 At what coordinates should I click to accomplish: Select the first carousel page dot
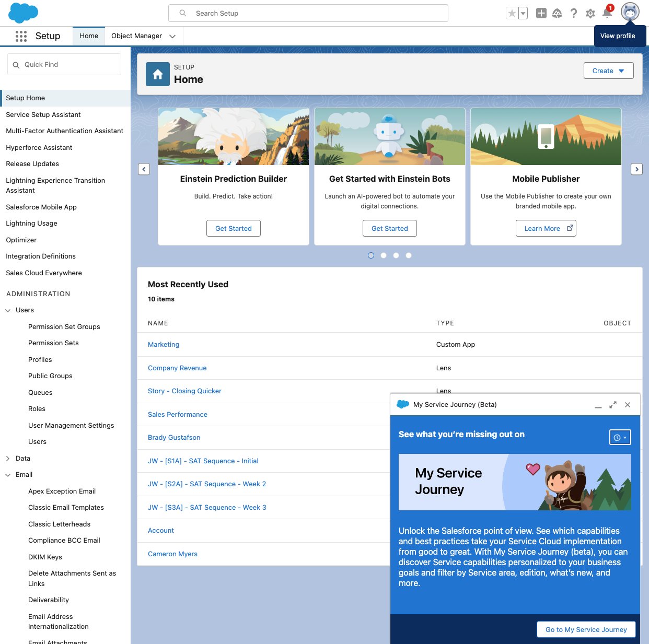pos(371,255)
